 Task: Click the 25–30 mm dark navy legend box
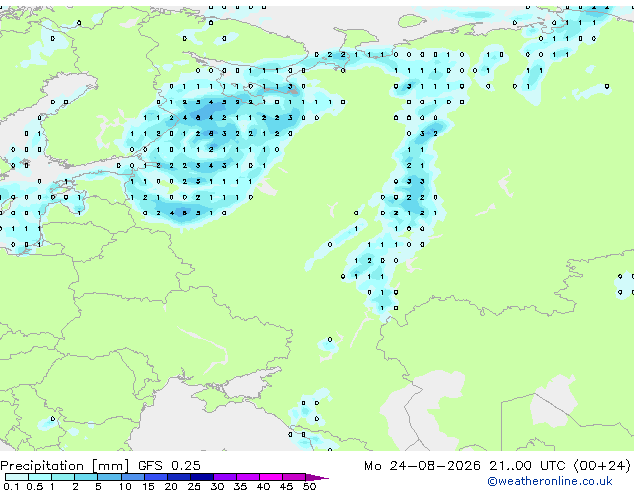coord(202,477)
